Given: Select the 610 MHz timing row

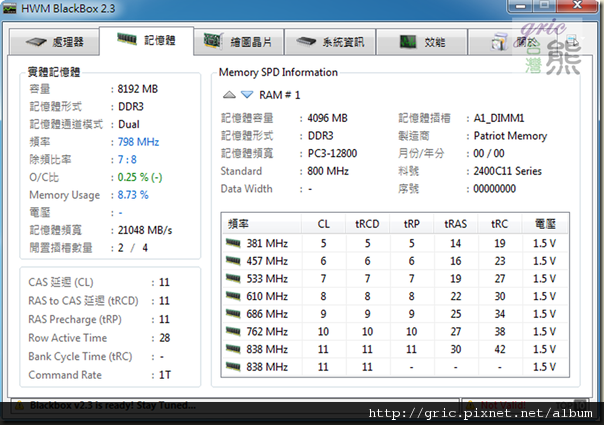Looking at the screenshot, I should coord(395,296).
